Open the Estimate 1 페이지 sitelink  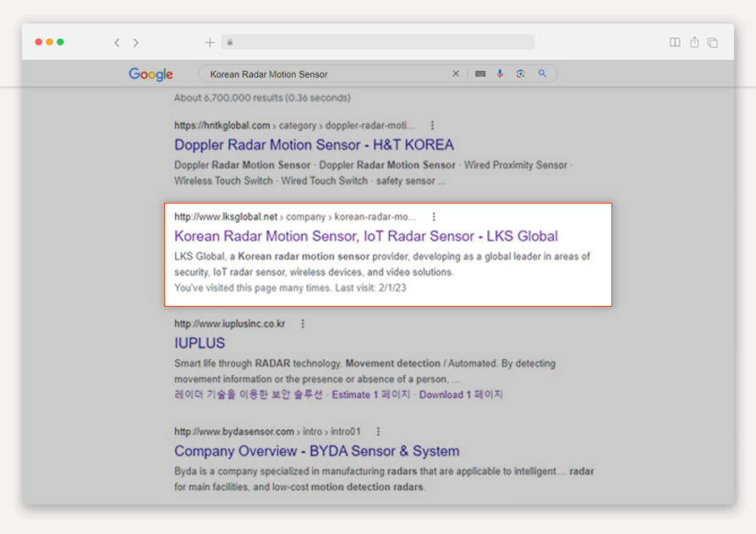coord(370,395)
